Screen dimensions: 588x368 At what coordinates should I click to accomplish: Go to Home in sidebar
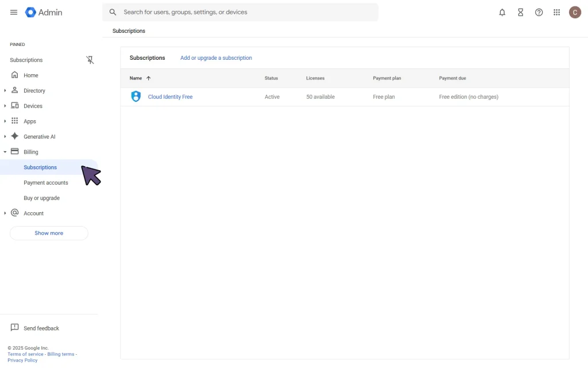pyautogui.click(x=31, y=75)
